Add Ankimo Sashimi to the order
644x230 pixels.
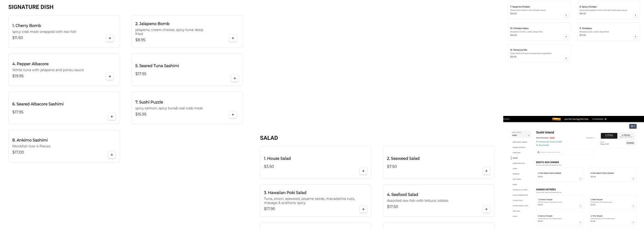tap(112, 155)
